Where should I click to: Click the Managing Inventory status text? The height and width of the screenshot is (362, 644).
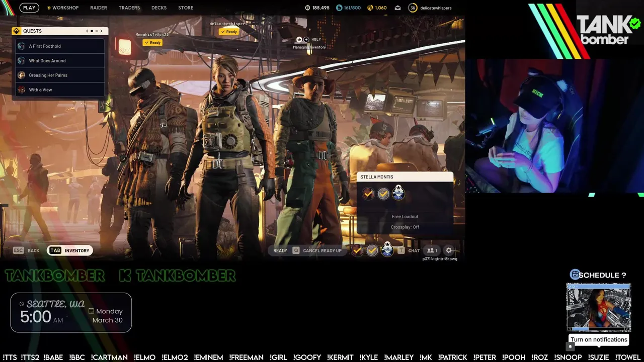(309, 47)
